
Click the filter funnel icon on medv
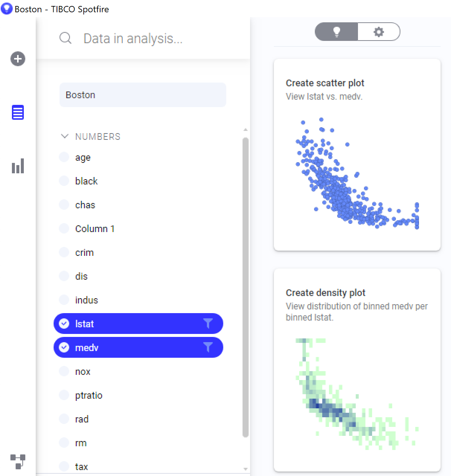point(208,347)
